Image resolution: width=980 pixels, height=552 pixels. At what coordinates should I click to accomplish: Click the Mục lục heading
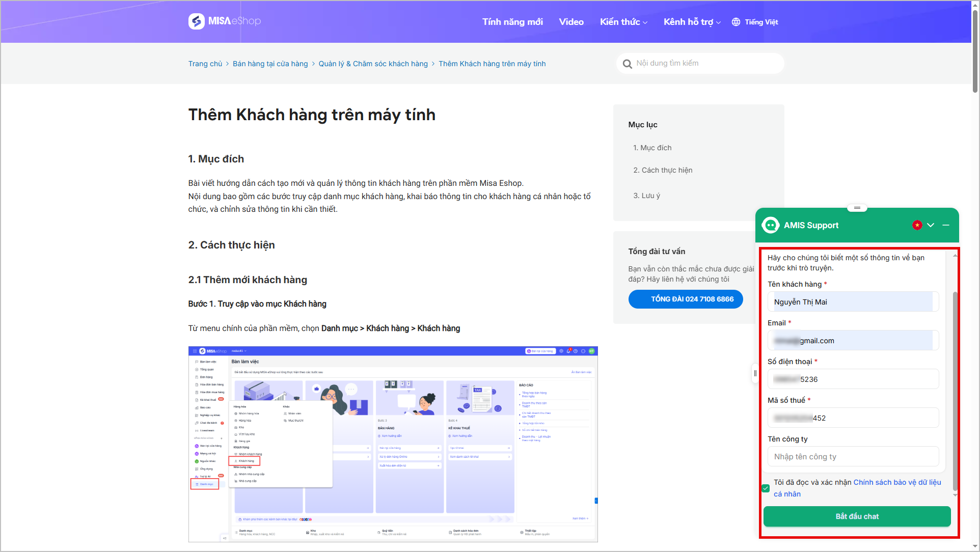pyautogui.click(x=643, y=125)
